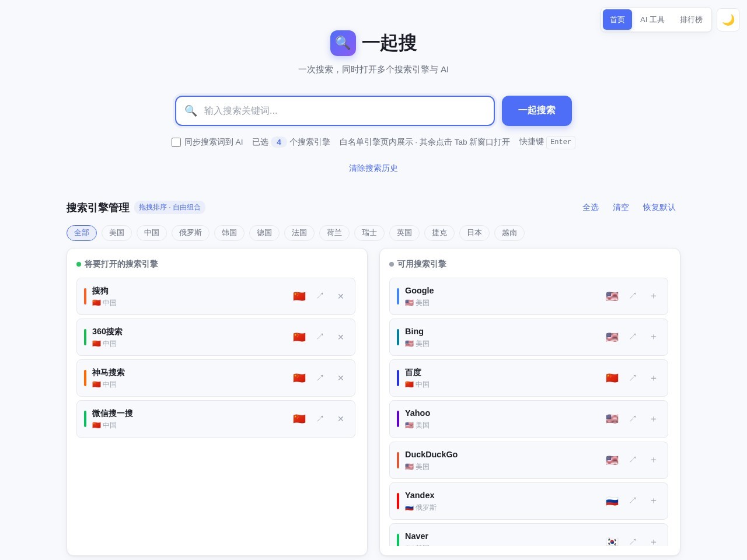
Task: Open Google via its arrow icon
Action: pyautogui.click(x=633, y=296)
